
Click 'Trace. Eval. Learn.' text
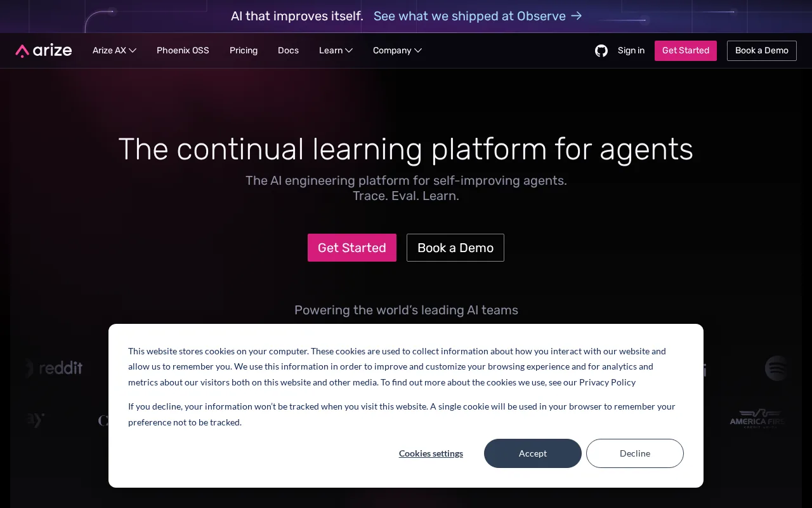pos(406,196)
